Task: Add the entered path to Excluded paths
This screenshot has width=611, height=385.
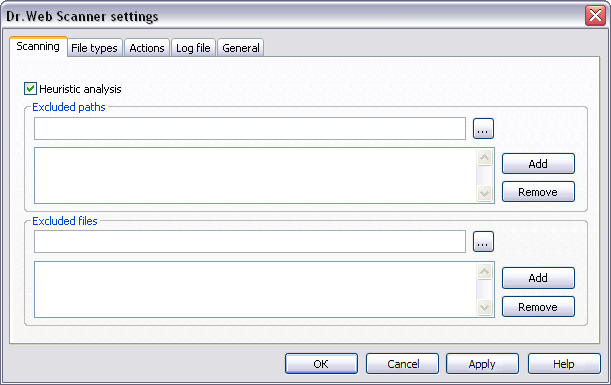Action: point(538,164)
